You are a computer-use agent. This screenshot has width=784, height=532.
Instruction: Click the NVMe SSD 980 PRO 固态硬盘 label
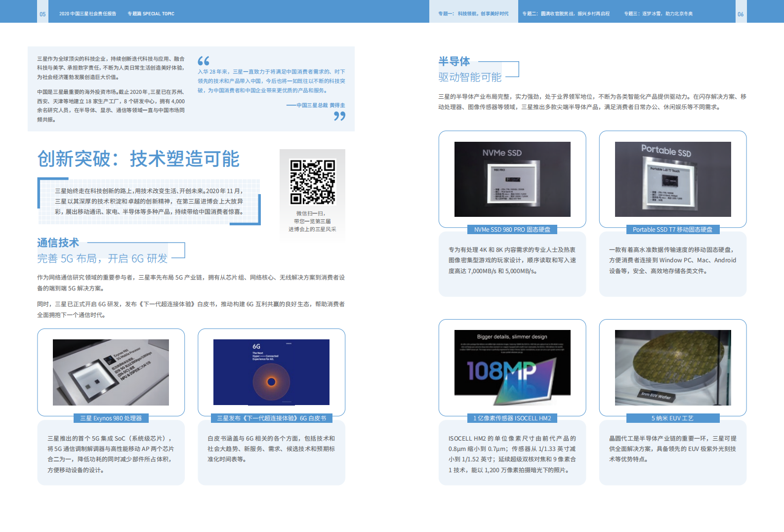coord(512,230)
